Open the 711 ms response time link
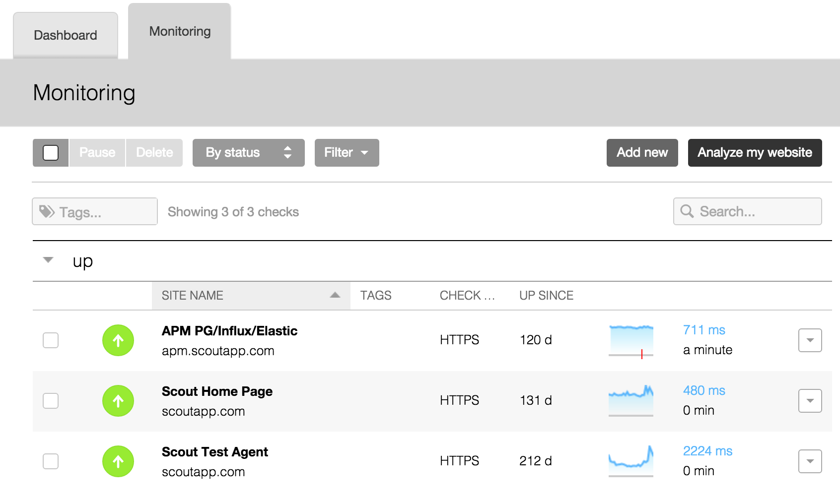Viewport: 840px width, 504px height. click(704, 330)
